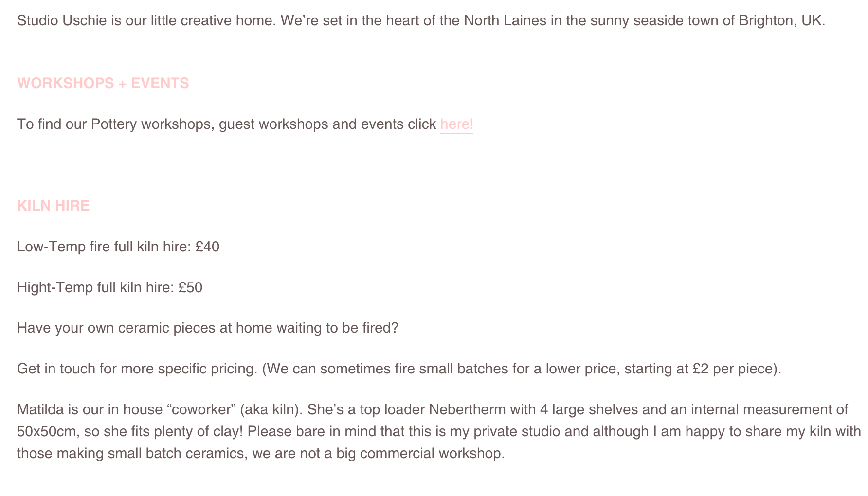
Task: Click the KILN HIRE heading
Action: click(54, 206)
